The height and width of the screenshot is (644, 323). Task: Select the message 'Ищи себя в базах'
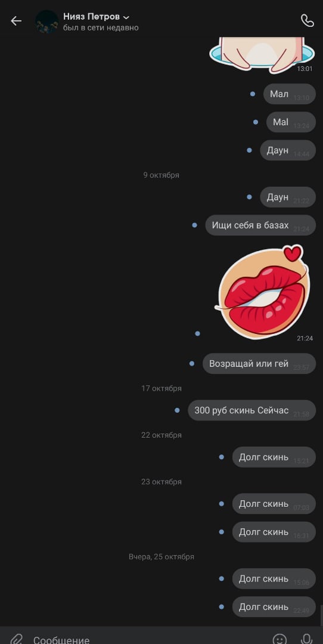click(x=260, y=225)
